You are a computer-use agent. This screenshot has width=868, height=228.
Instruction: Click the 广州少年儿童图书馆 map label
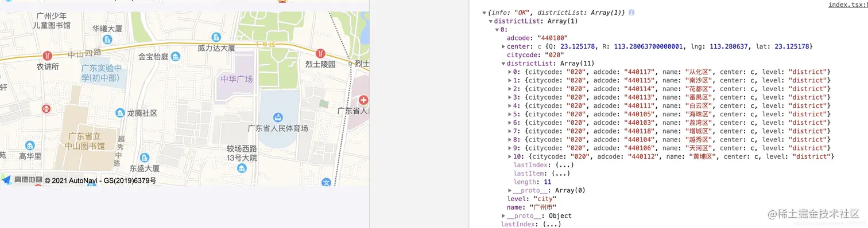tap(52, 21)
